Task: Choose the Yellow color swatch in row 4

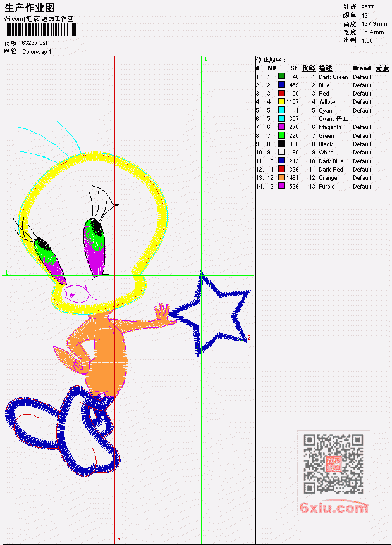Action: [x=281, y=101]
